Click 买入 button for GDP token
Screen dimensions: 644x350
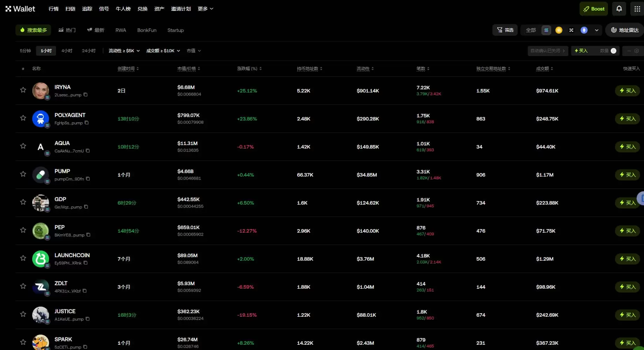627,203
